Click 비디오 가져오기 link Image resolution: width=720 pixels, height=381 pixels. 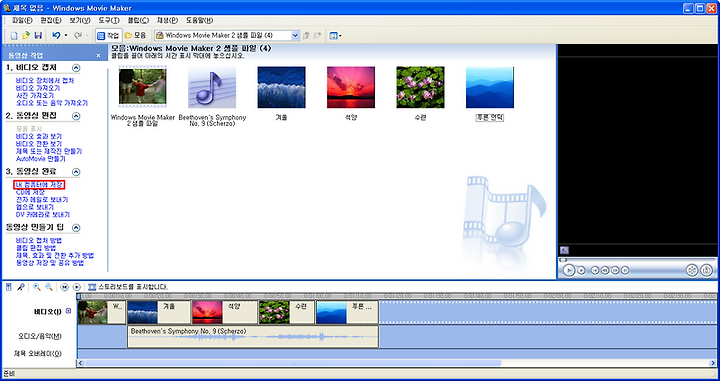pos(38,88)
